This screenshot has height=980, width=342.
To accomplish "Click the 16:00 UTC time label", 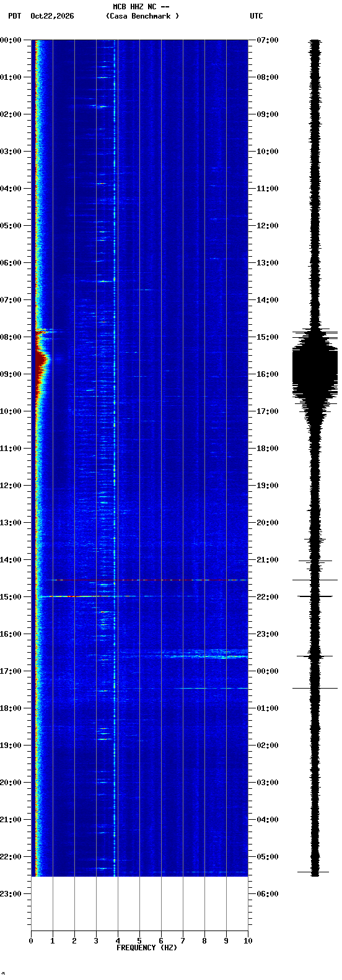I will [x=268, y=374].
